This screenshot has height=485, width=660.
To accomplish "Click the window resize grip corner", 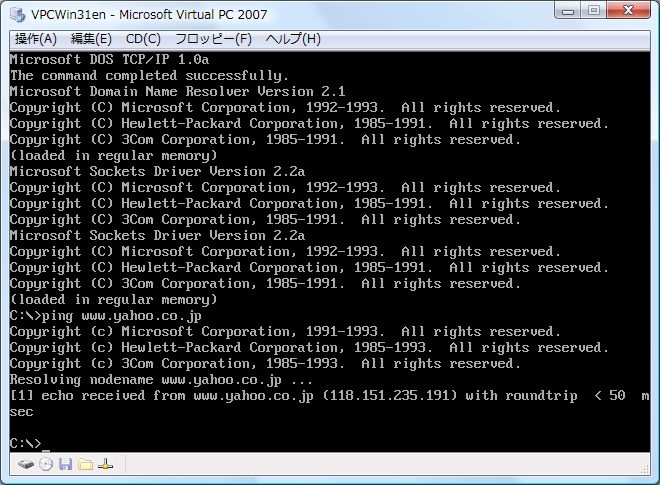I will point(644,469).
